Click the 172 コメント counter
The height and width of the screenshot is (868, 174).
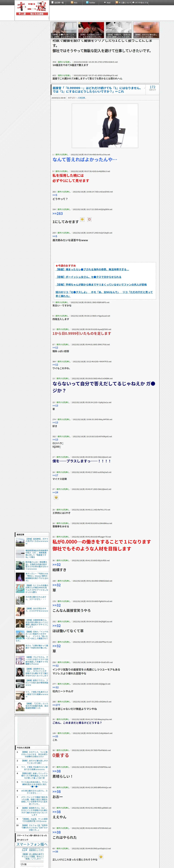[152, 88]
